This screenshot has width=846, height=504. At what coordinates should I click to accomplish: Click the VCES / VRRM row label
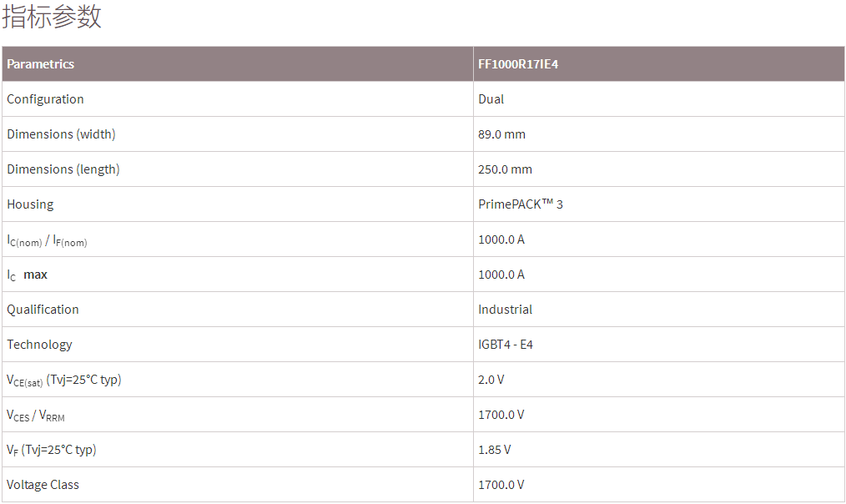(x=36, y=416)
